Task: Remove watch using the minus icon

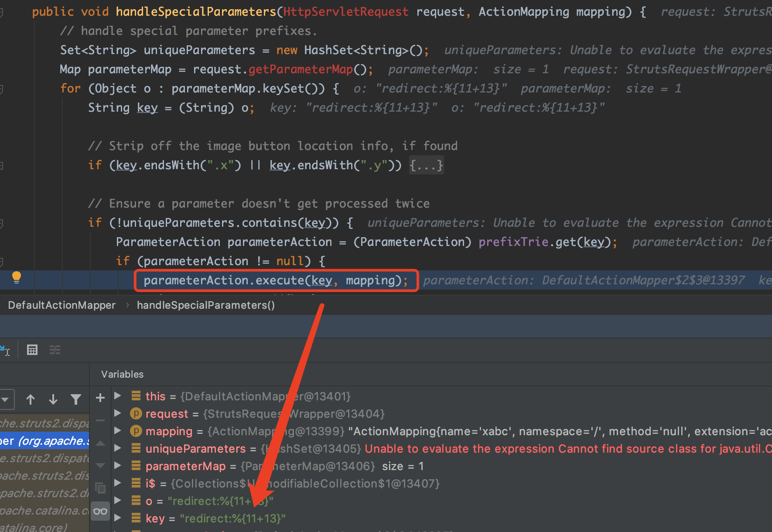Action: 100,421
